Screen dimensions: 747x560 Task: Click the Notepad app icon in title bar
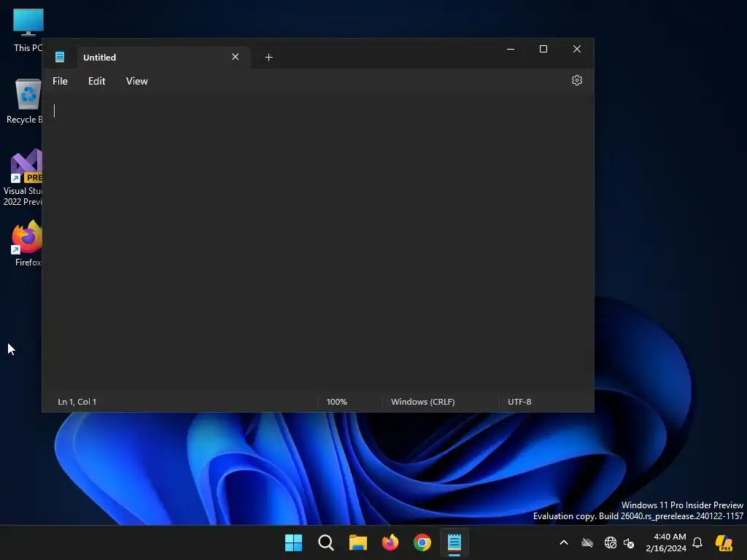60,57
